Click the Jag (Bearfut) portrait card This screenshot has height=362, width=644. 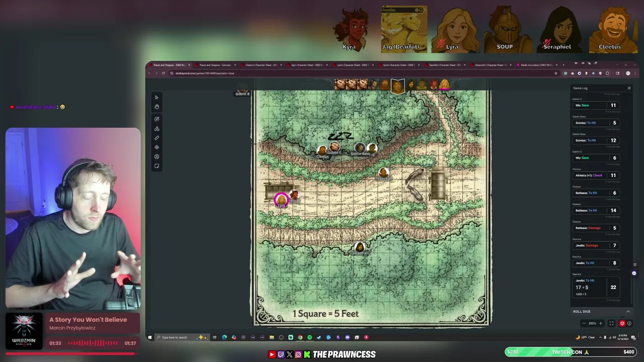coord(404,29)
